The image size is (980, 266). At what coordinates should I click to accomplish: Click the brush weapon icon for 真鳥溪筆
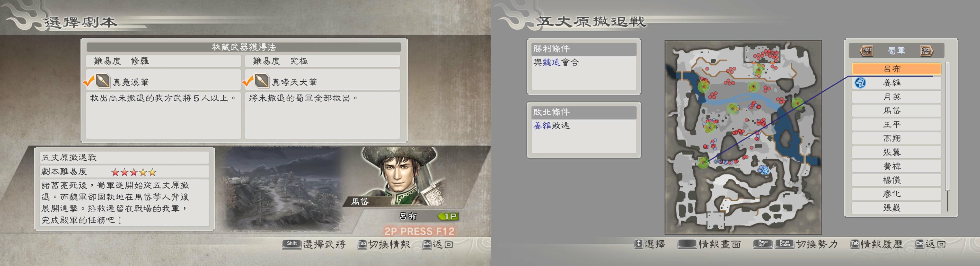tap(103, 81)
